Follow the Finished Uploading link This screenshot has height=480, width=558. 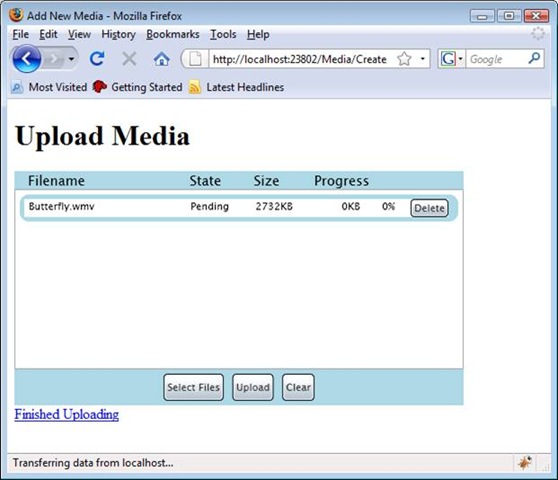coord(67,415)
